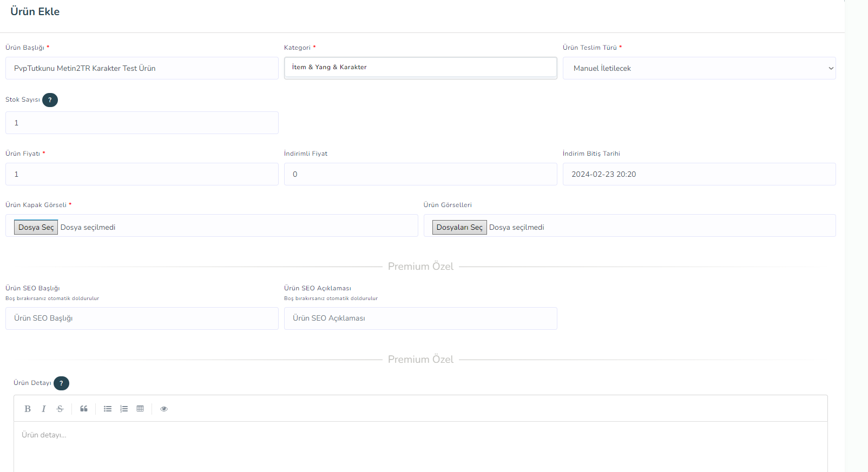Click the Ürün SEO Başlığı input

coord(142,318)
